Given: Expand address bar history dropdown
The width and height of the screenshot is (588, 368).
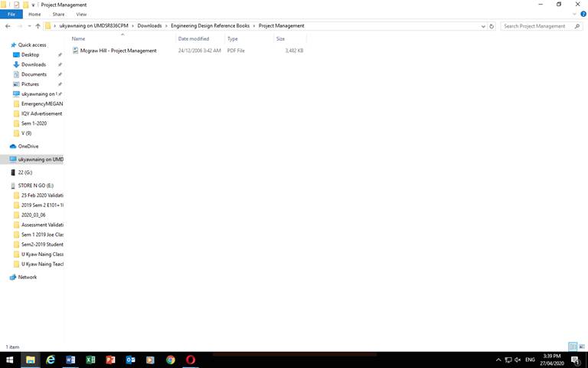Looking at the screenshot, I should tap(483, 26).
